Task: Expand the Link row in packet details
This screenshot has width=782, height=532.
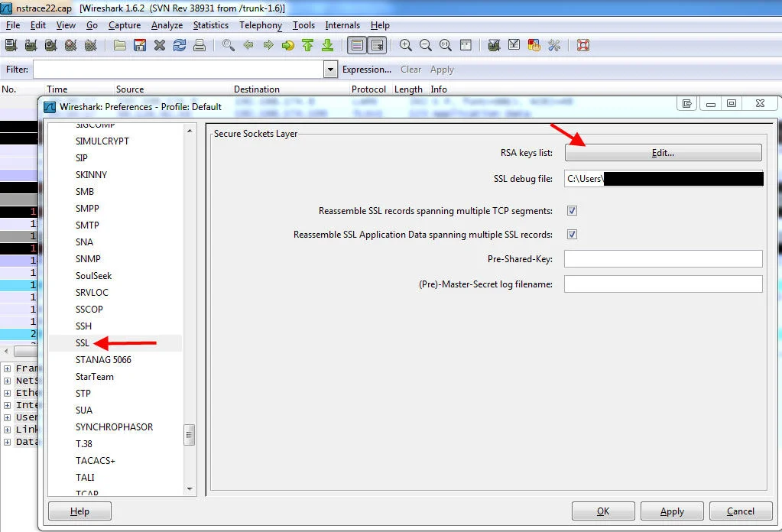Action: pyautogui.click(x=7, y=430)
